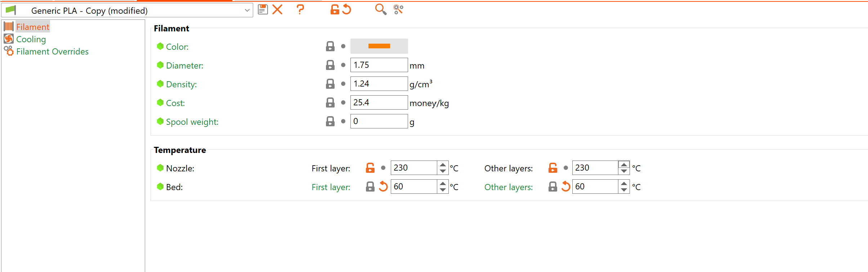
Task: Click the Color setting label
Action: pyautogui.click(x=177, y=47)
